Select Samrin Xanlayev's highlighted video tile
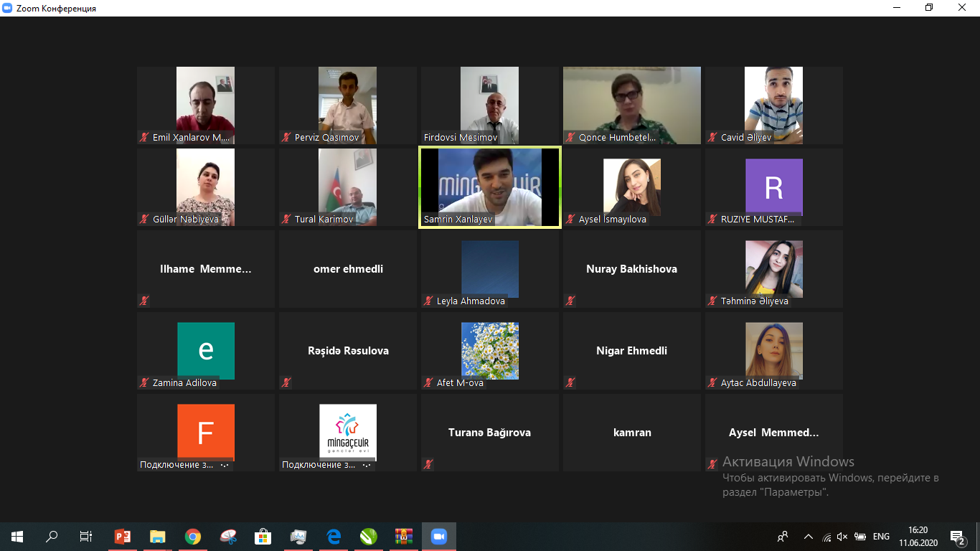The height and width of the screenshot is (551, 980). click(x=489, y=187)
